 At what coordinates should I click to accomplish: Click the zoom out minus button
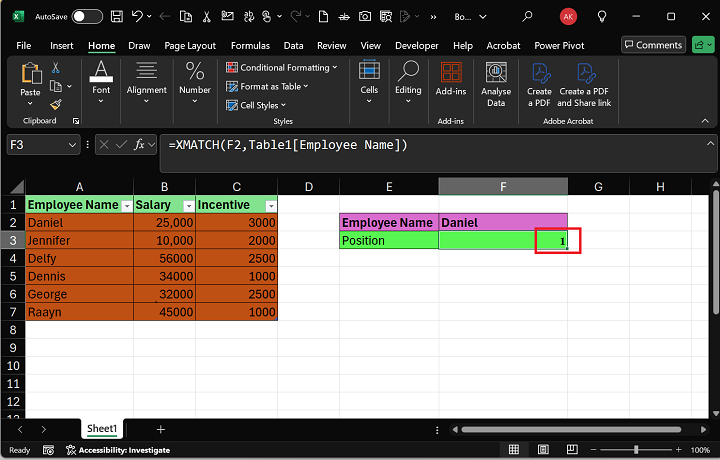click(593, 449)
